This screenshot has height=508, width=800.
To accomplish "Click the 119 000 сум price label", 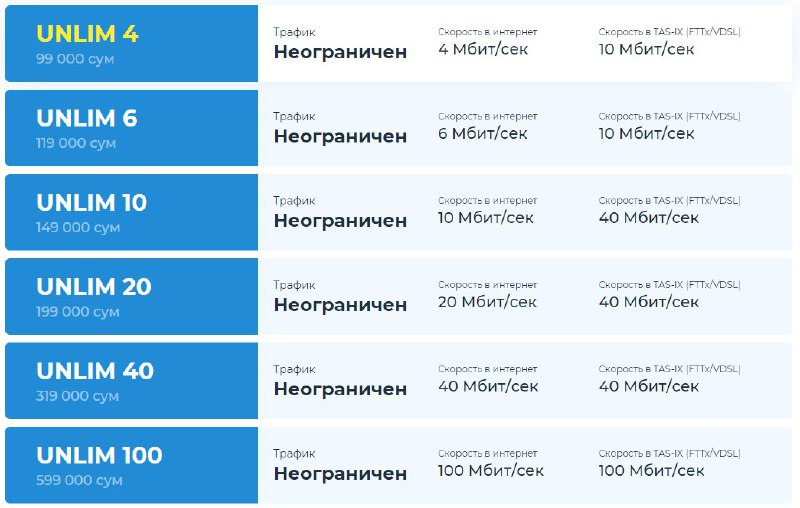I will [76, 143].
